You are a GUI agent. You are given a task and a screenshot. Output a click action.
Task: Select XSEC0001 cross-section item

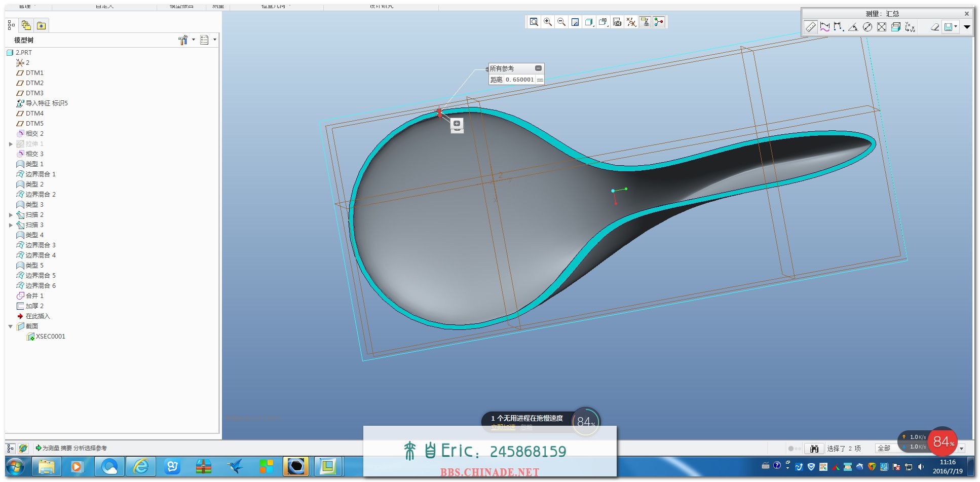pos(50,337)
